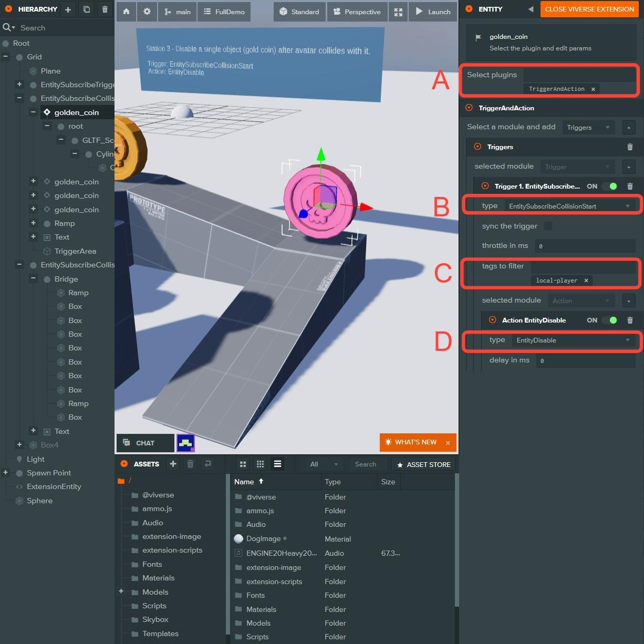The width and height of the screenshot is (644, 644).
Task: Collapse the Bridge entity in hierarchy
Action: 33,279
